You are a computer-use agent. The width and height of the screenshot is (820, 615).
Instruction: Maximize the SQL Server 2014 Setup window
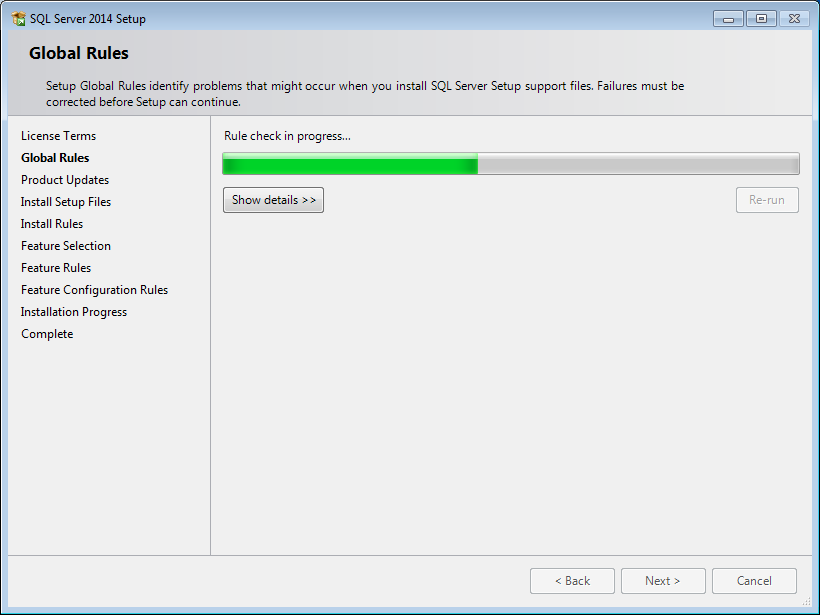761,19
